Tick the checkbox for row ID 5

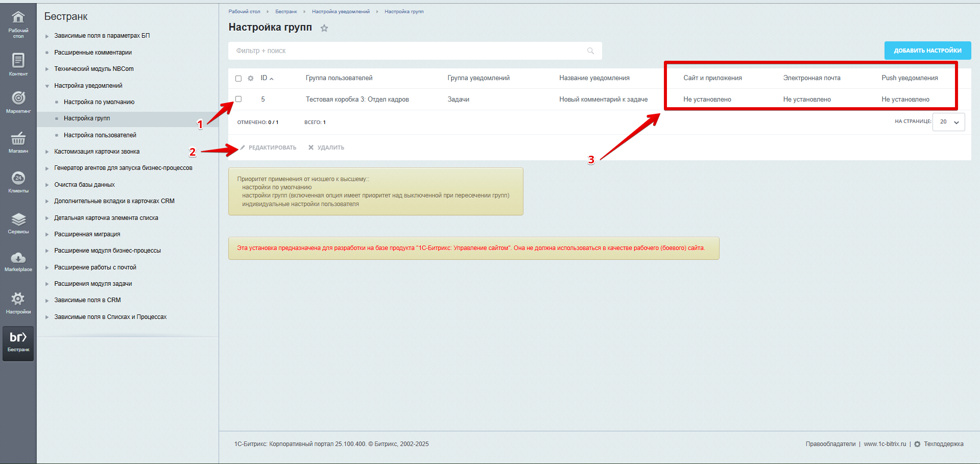(238, 99)
